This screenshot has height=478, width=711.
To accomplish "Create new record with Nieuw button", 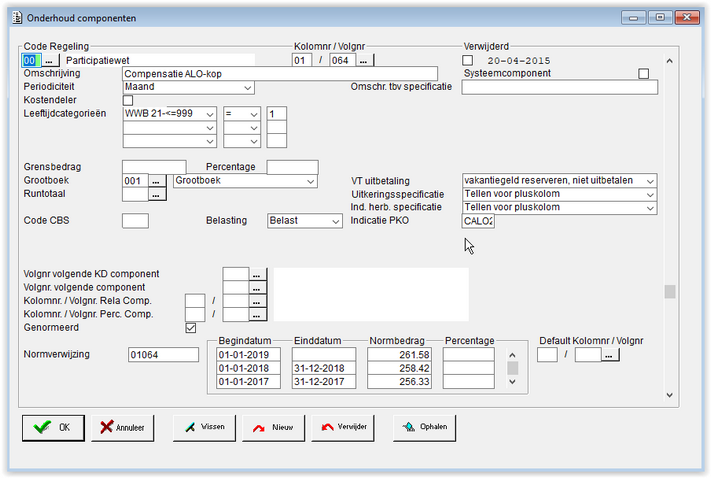I will pyautogui.click(x=273, y=427).
